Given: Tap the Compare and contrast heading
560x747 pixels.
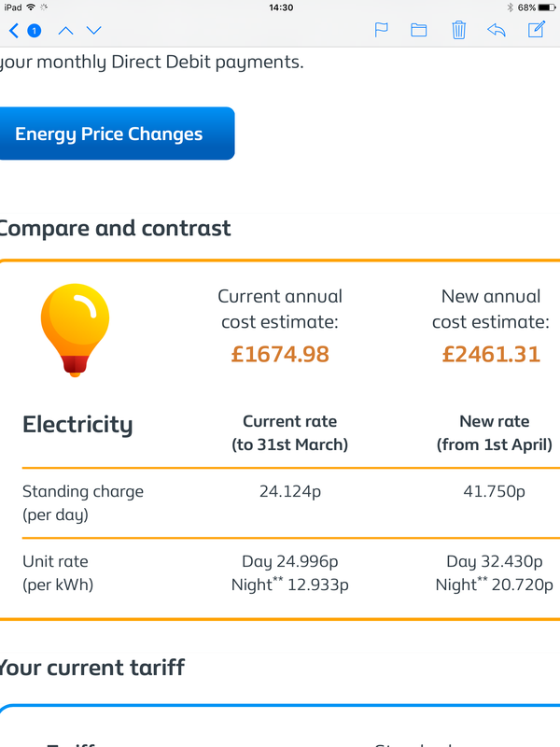Looking at the screenshot, I should click(115, 228).
